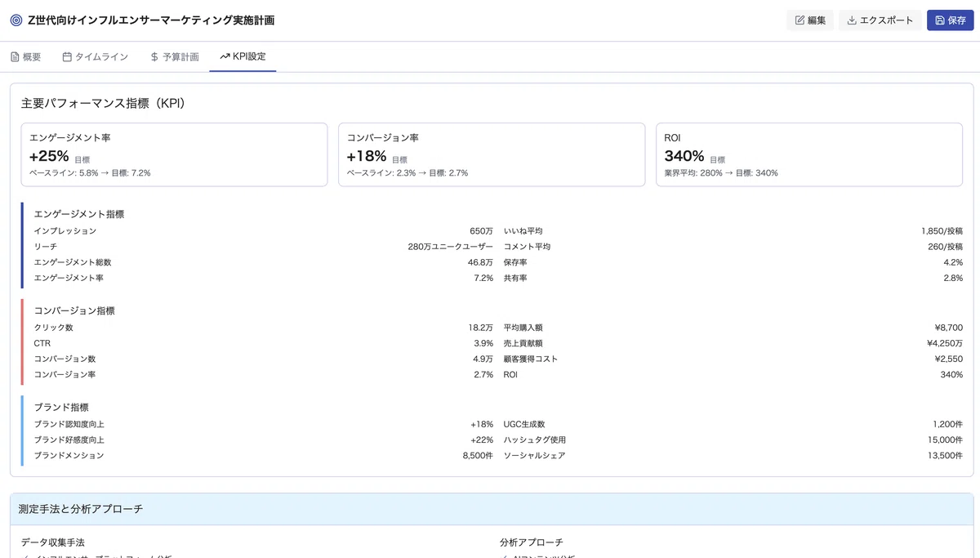Click the ROI 340% KPI card
Screen dimensions: 980x558
point(809,154)
